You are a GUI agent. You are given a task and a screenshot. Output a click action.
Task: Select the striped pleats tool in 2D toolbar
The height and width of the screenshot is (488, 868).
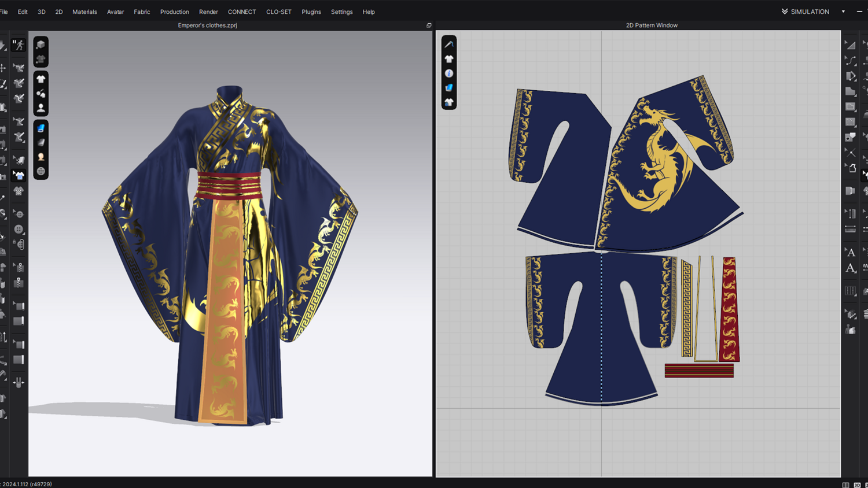pos(850,291)
